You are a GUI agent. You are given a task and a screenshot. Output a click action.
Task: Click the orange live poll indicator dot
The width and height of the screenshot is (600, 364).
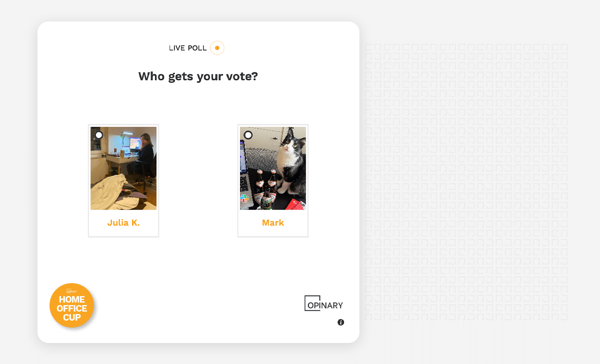pyautogui.click(x=217, y=48)
